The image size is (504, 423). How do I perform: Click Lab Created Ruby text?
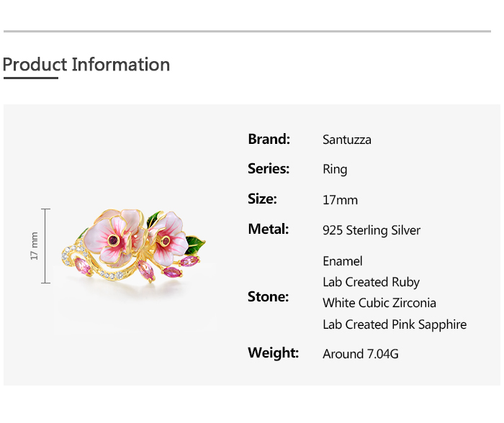[371, 282]
